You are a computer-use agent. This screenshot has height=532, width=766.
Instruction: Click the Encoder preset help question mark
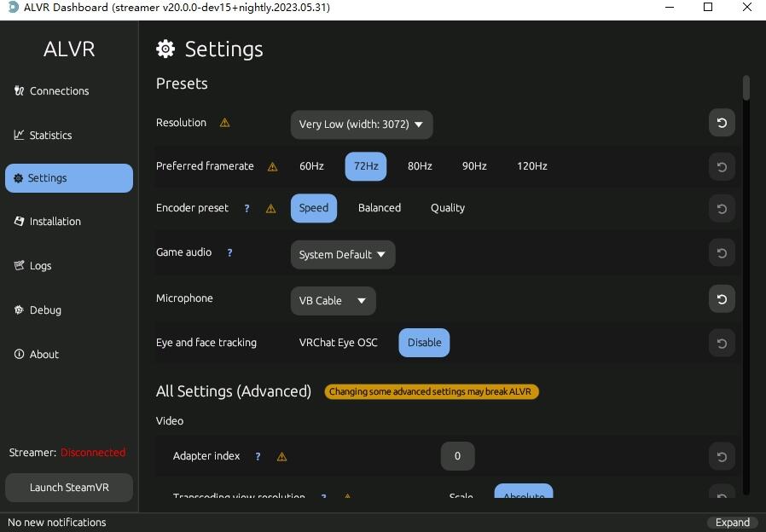pos(247,208)
